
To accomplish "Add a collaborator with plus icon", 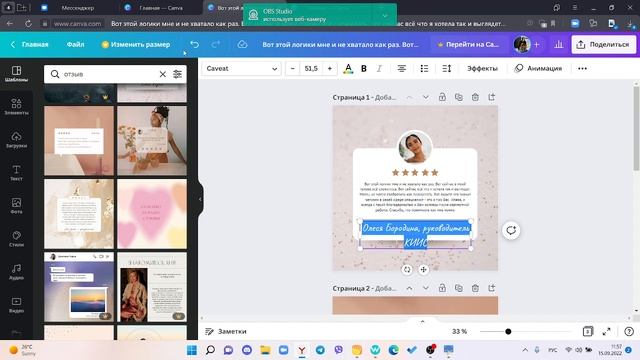I will (537, 44).
